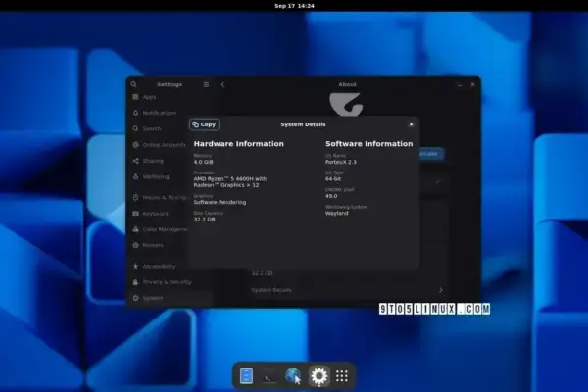The height and width of the screenshot is (392, 588).
Task: Select Printers in the sidebar
Action: pyautogui.click(x=170, y=245)
